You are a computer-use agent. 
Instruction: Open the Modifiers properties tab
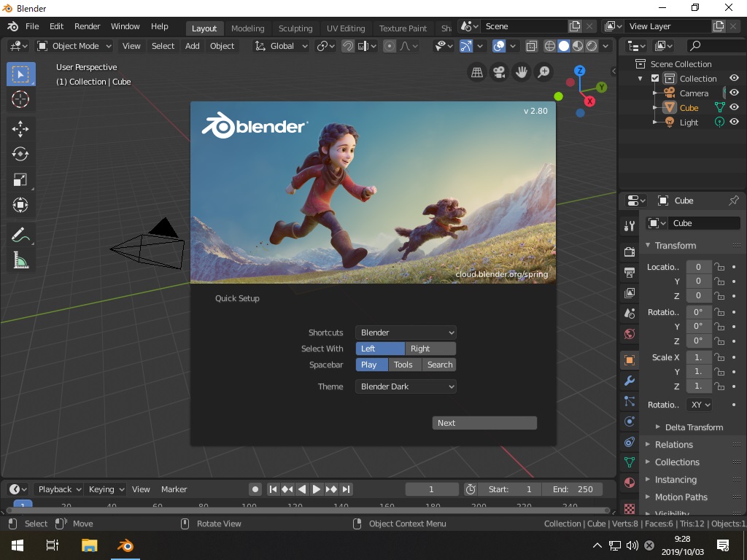point(630,381)
